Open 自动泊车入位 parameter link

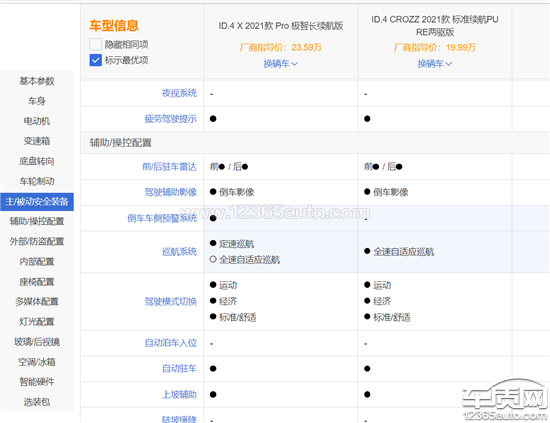(171, 343)
